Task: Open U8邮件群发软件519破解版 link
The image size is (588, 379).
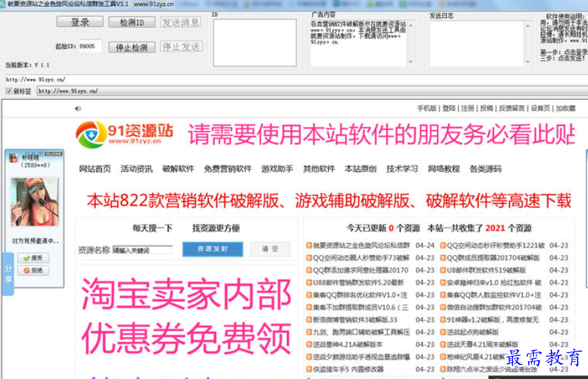Action: [x=486, y=270]
